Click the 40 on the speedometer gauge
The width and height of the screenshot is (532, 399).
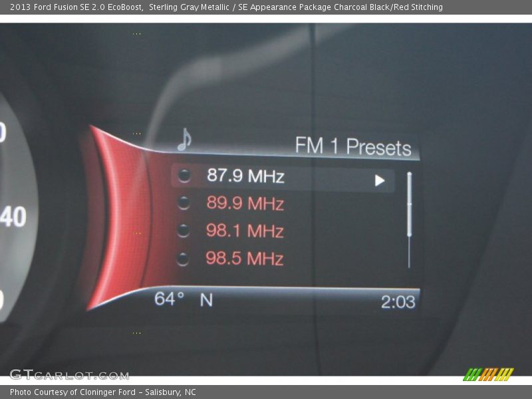click(x=13, y=217)
